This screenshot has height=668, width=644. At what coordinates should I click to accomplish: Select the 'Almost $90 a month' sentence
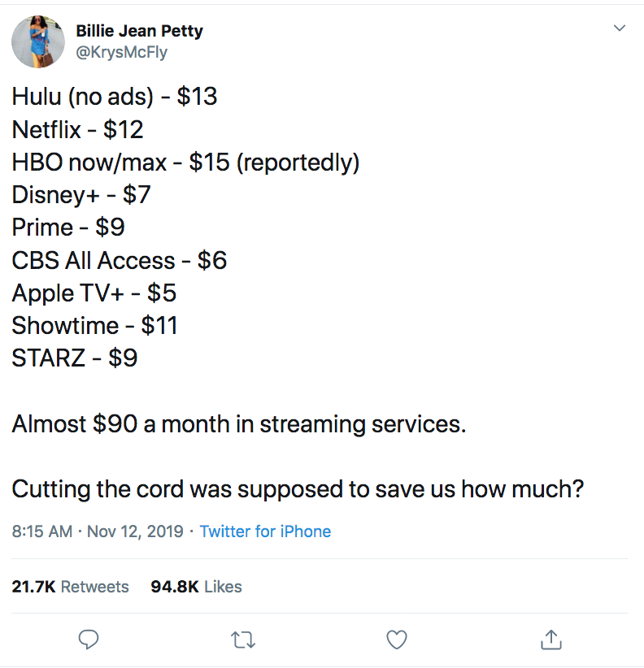(239, 424)
